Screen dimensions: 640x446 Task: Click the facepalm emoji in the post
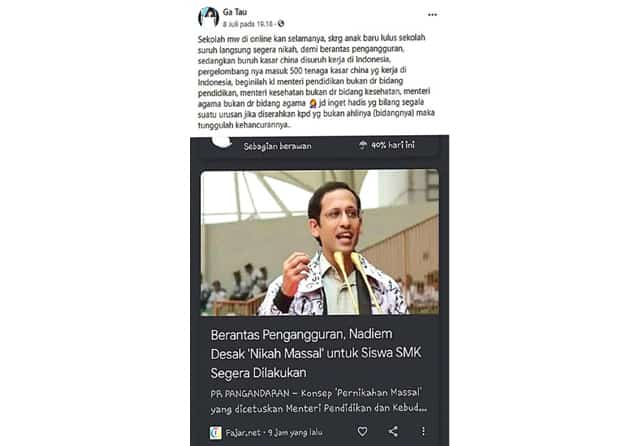click(x=313, y=103)
